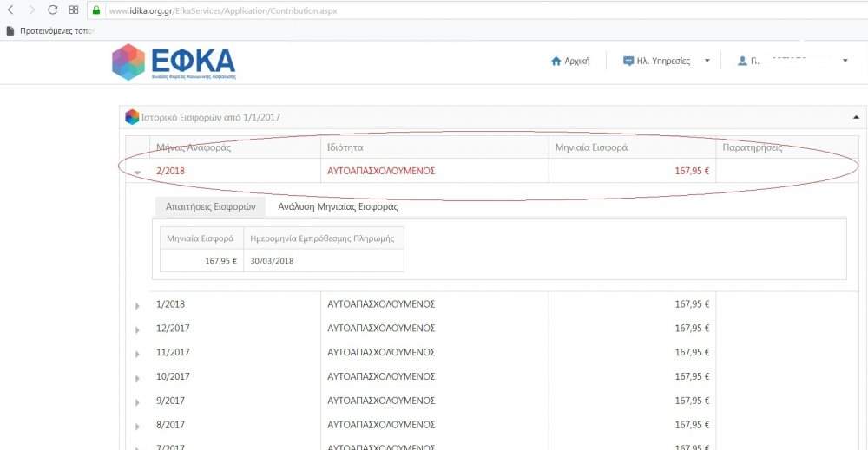The image size is (868, 450).
Task: Collapse the expanded 2/2018 row
Action: pyautogui.click(x=137, y=172)
